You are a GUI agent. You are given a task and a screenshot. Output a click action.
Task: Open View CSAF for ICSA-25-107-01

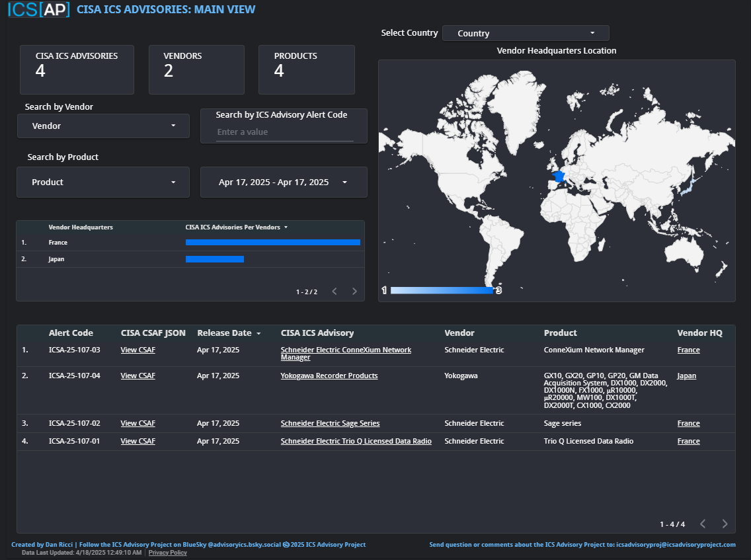(138, 441)
